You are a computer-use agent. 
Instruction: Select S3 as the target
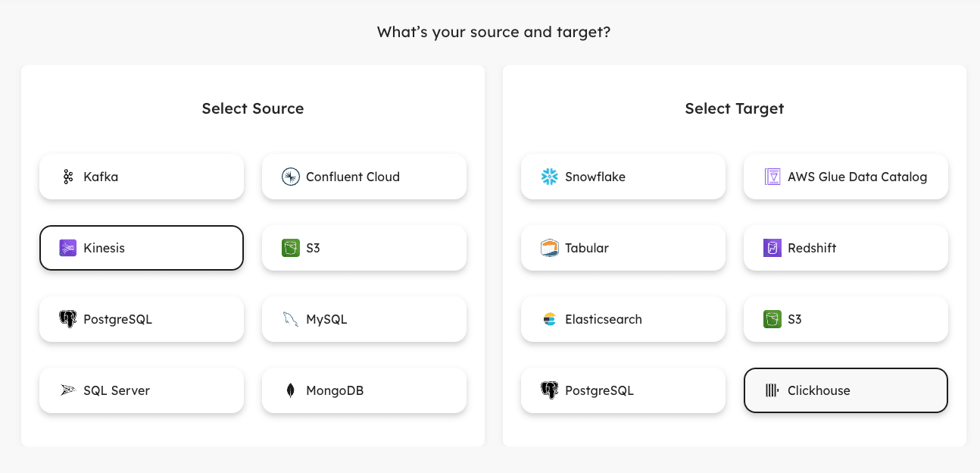click(x=846, y=319)
